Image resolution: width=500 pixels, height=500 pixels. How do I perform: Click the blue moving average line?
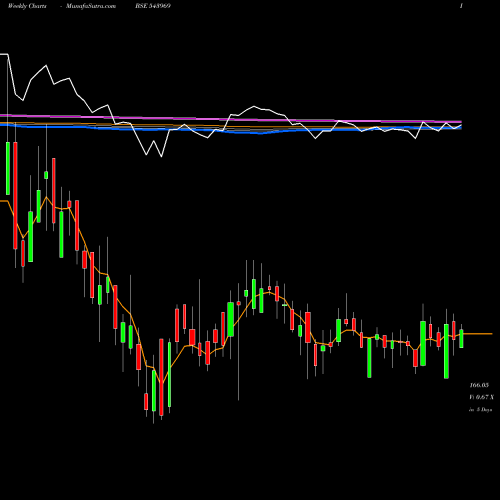[230, 130]
